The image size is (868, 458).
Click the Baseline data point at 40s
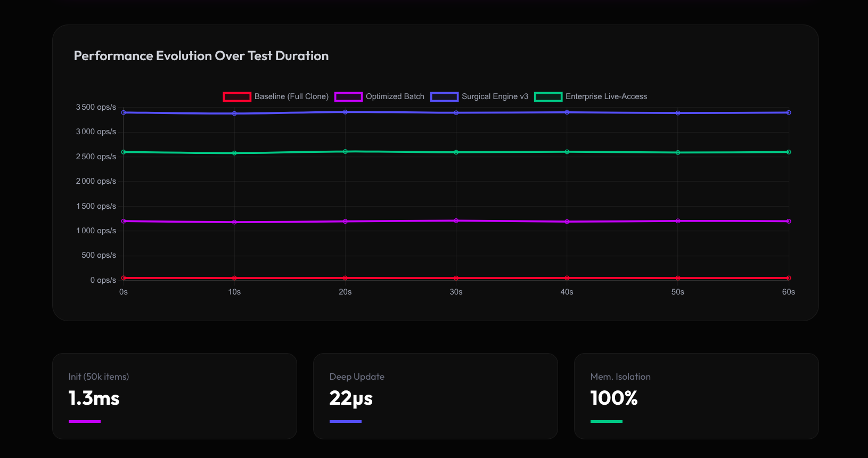pos(567,278)
